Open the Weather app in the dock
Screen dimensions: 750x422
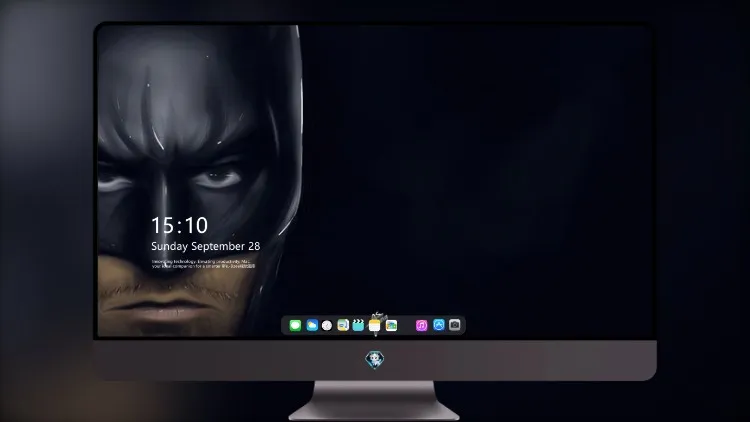[x=312, y=325]
